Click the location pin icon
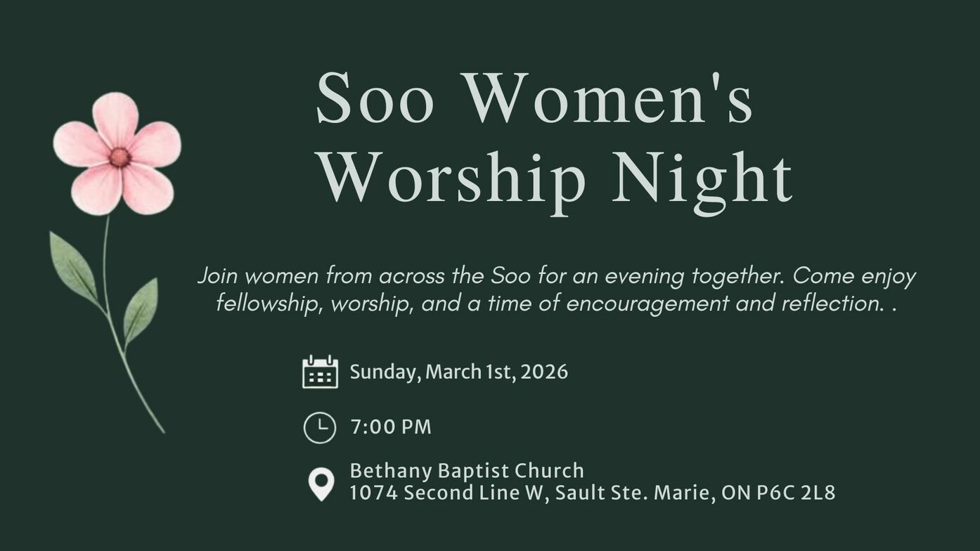The height and width of the screenshot is (551, 980). (321, 484)
